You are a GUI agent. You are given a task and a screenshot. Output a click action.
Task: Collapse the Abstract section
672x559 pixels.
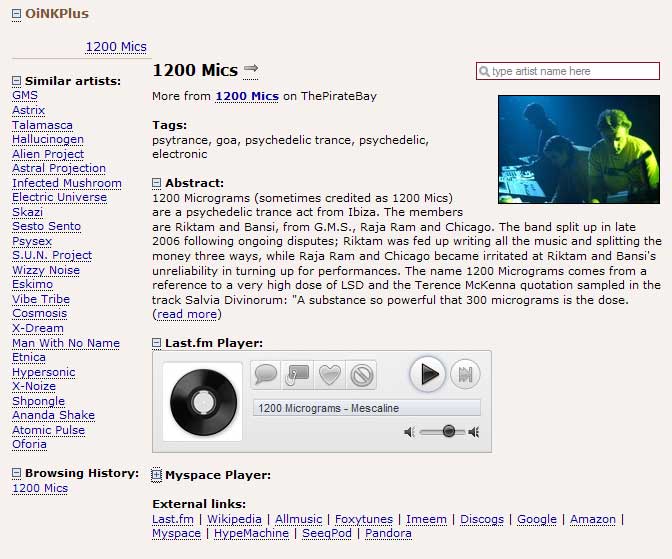click(156, 183)
